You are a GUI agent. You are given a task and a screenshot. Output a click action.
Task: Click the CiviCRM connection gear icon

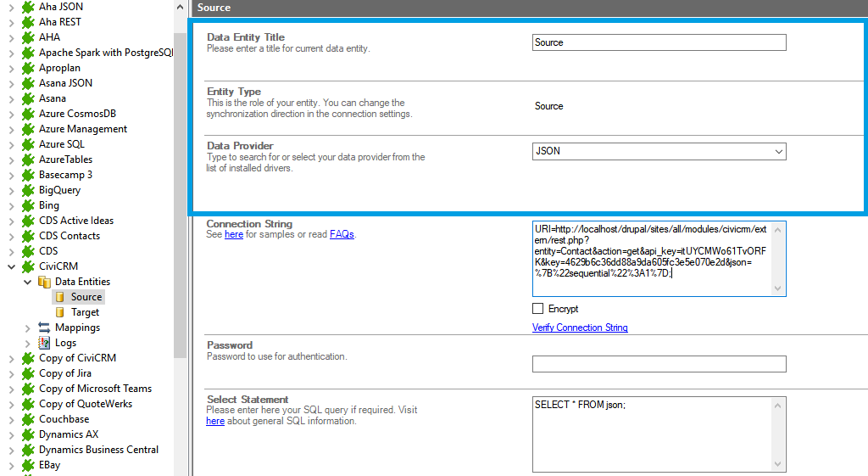(x=27, y=266)
